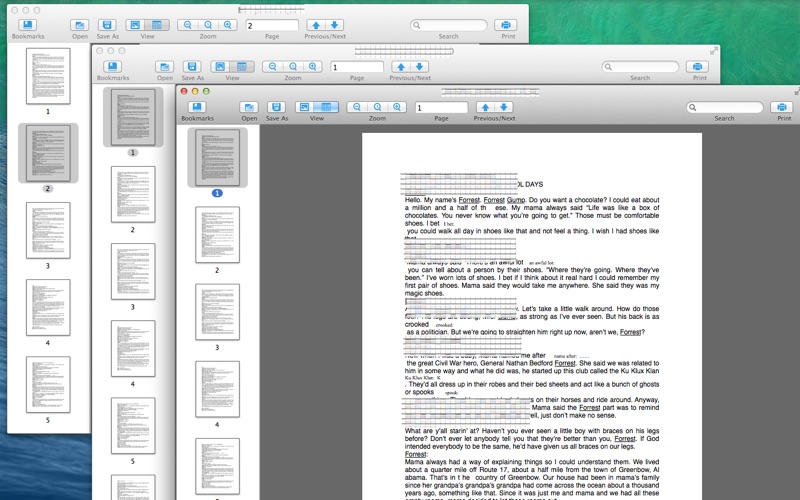Select page 2 thumbnail in front window
Screen dimensions: 800x500
point(217,235)
